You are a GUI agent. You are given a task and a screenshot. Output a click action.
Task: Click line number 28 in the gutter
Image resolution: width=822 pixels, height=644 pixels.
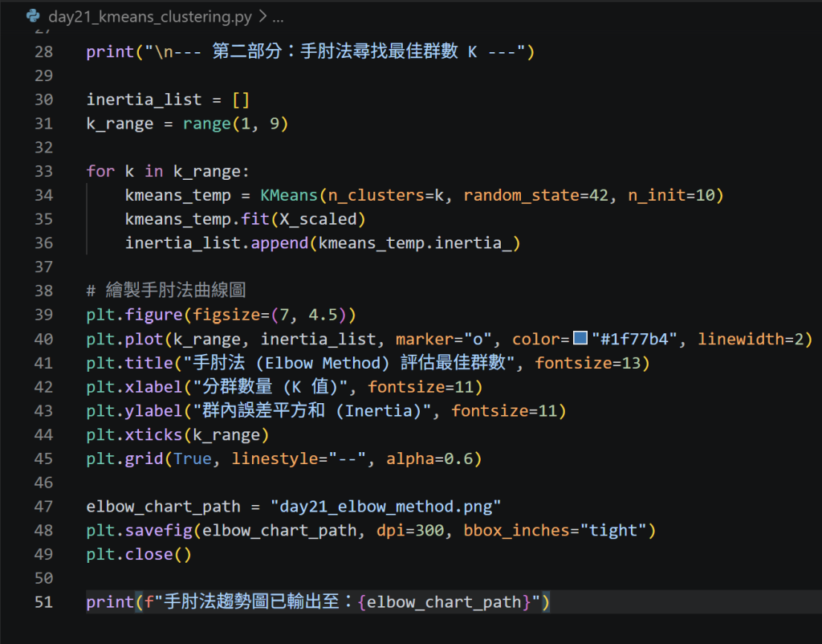(x=43, y=51)
